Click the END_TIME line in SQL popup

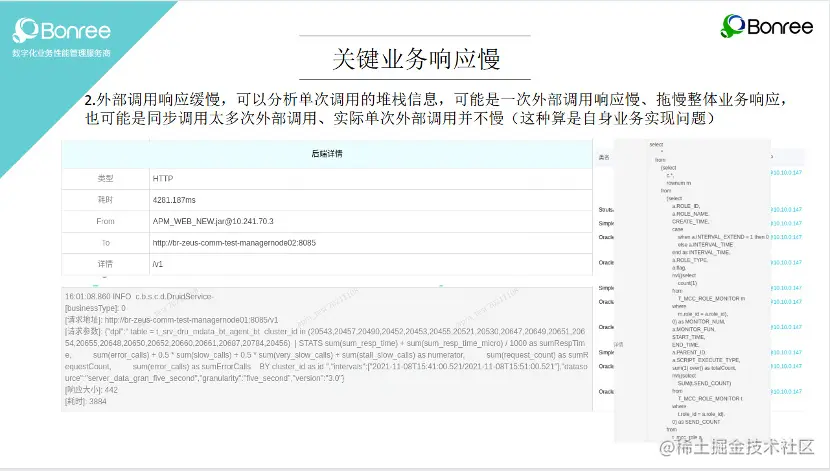pos(685,344)
